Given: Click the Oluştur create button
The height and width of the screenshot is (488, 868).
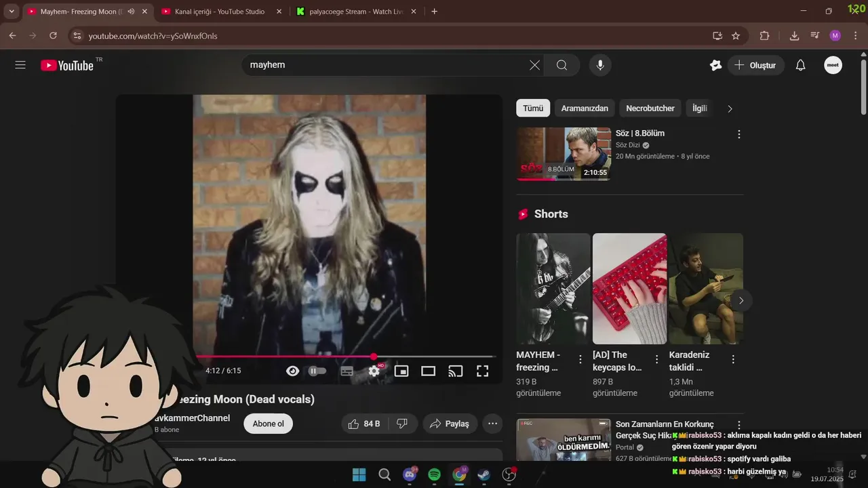Looking at the screenshot, I should (756, 65).
